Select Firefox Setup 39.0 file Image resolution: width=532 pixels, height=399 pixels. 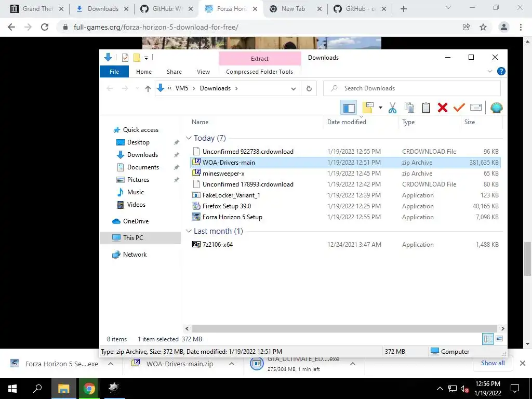pos(345,206)
